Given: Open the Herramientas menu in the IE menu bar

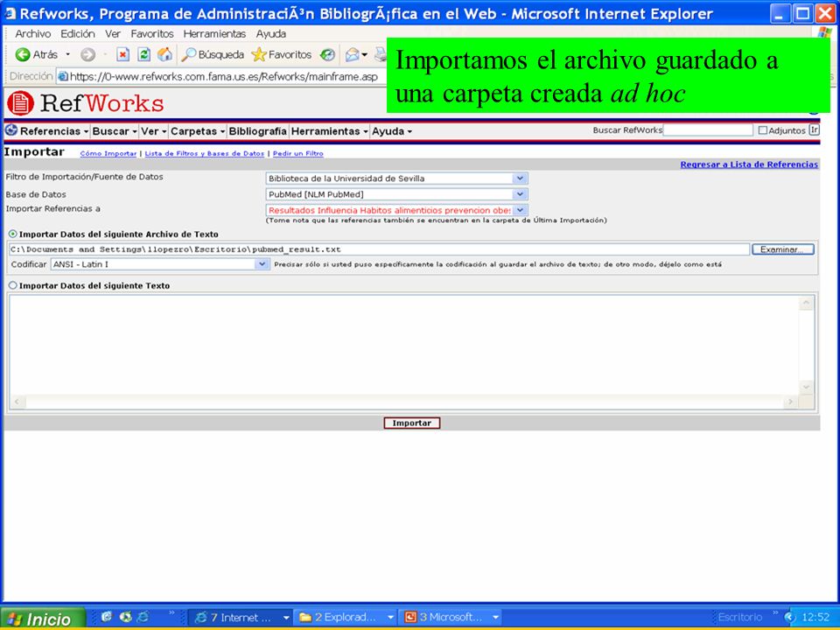Looking at the screenshot, I should pos(214,34).
